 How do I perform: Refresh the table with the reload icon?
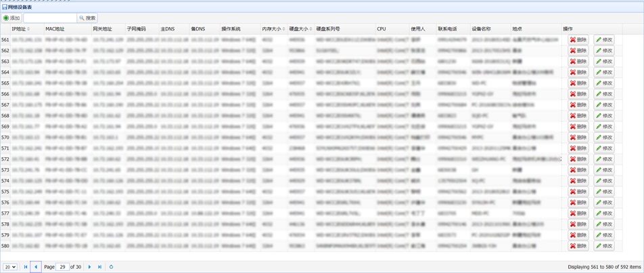click(x=112, y=267)
